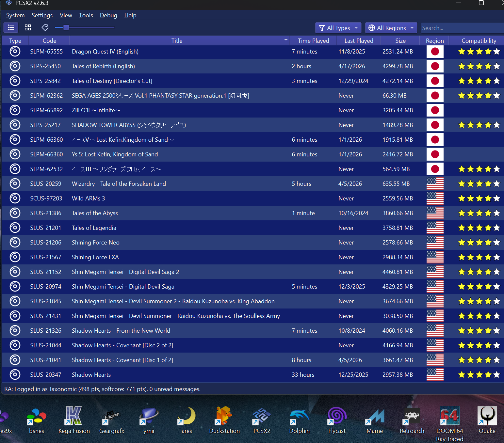The width and height of the screenshot is (504, 443).
Task: Sort list by Code column header
Action: 49,40
